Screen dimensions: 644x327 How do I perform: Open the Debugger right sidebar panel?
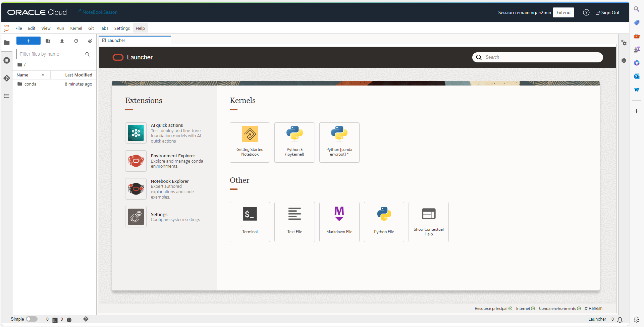click(624, 60)
